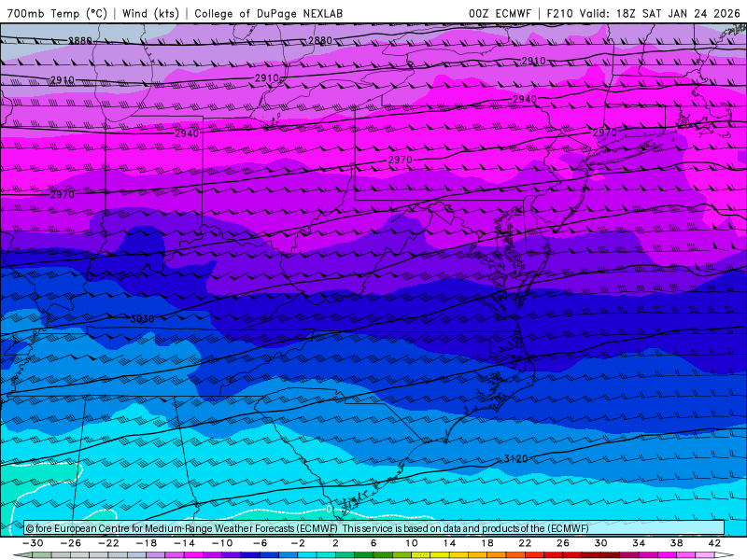Select the positive 6 color scale label
This screenshot has width=747, height=560.
[373, 543]
